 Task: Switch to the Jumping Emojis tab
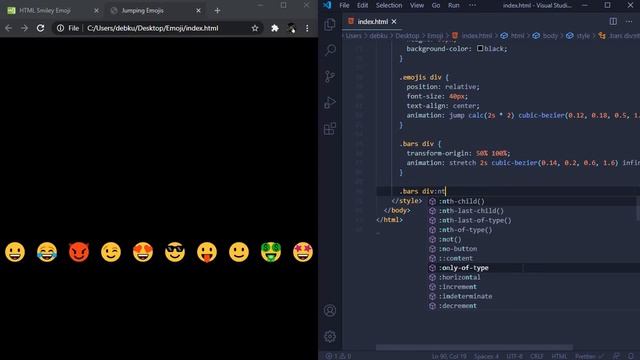(x=142, y=11)
